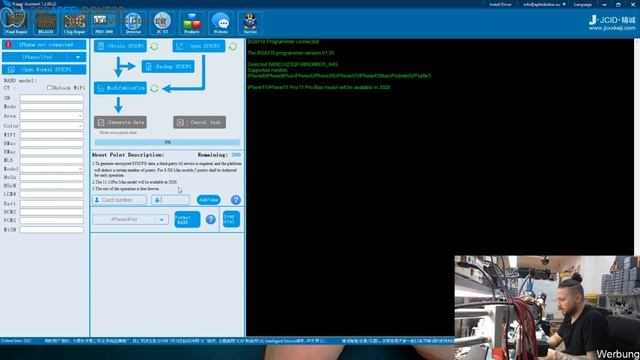Open the Chip Repair module
This screenshot has width=640, height=360.
[x=75, y=22]
